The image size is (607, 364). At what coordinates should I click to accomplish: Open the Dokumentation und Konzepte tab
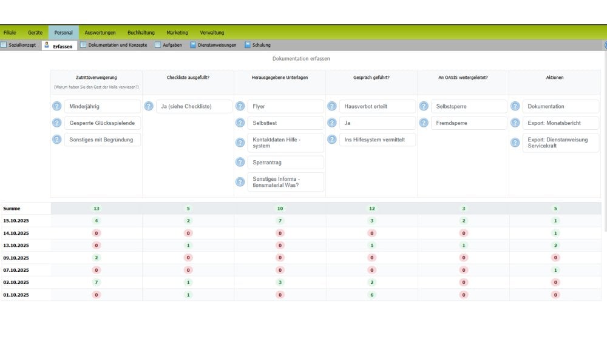point(114,45)
